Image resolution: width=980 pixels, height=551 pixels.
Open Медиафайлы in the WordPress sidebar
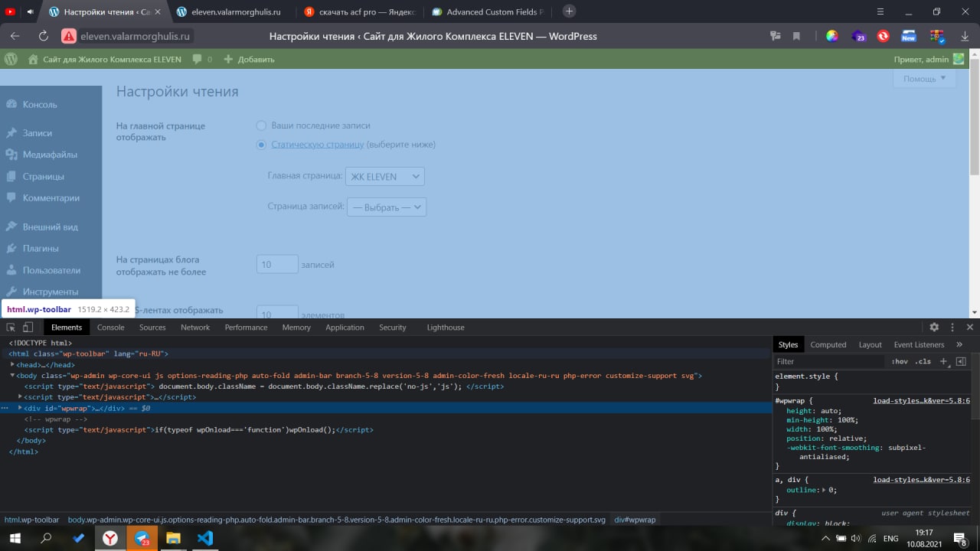point(51,155)
